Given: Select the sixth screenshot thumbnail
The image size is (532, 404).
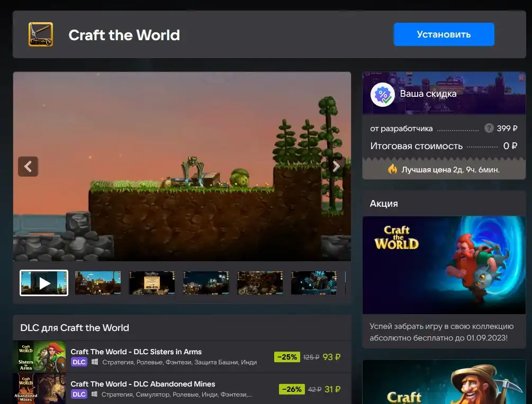Looking at the screenshot, I should point(314,283).
